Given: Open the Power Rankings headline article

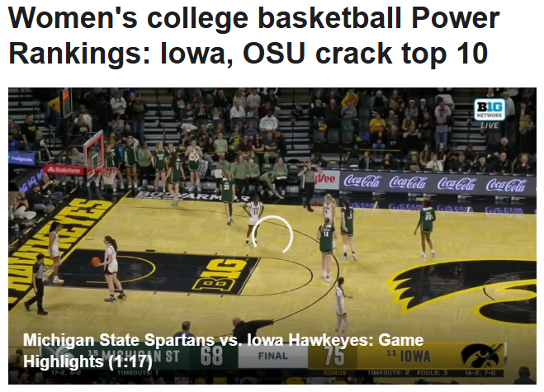Looking at the screenshot, I should (x=253, y=35).
